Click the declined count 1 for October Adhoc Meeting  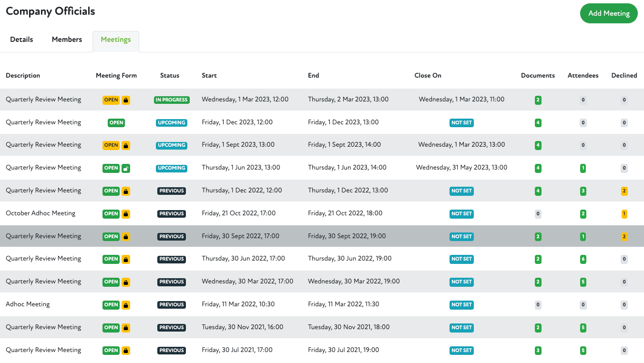[624, 214]
